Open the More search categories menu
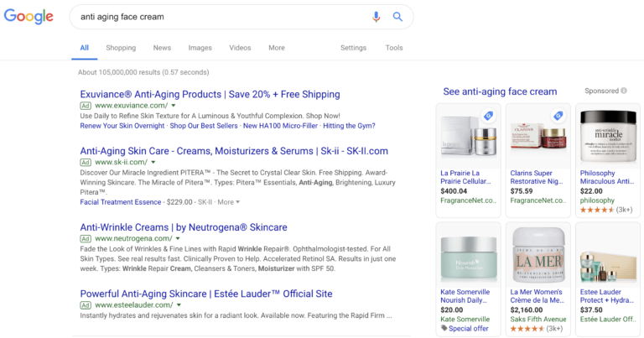The width and height of the screenshot is (644, 338). point(277,48)
